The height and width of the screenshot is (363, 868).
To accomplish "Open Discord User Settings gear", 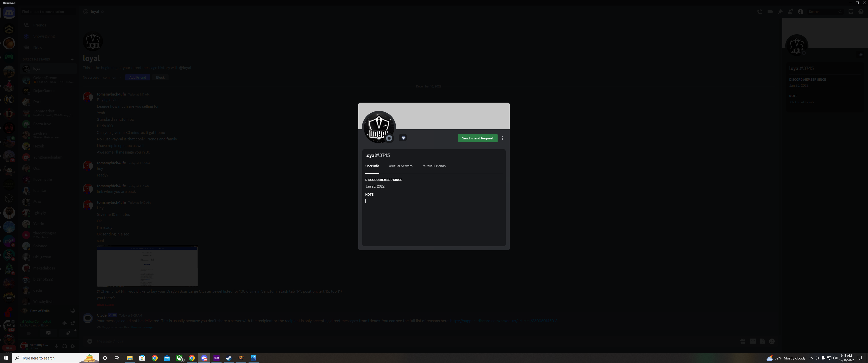I will click(72, 346).
